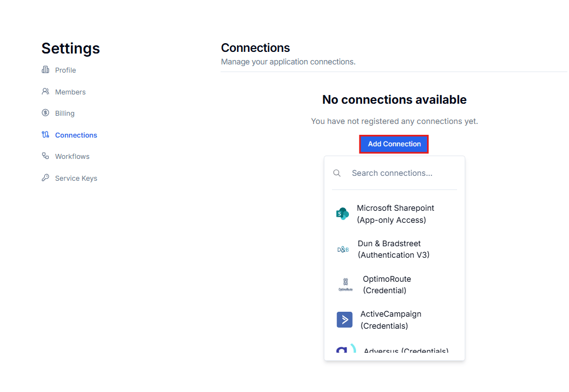Screen dimensions: 569x392
Task: Click the ActiveCampaign arrow logo
Action: [x=345, y=320]
